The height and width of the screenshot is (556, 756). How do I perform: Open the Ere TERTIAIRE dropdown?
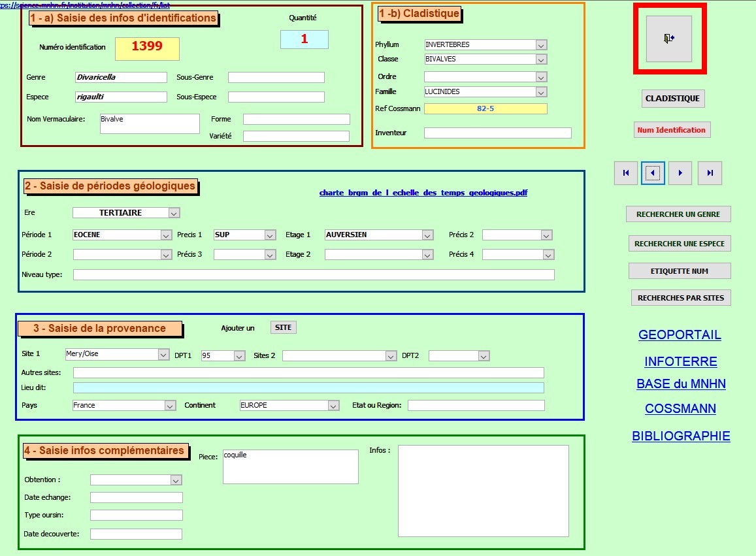click(x=174, y=213)
